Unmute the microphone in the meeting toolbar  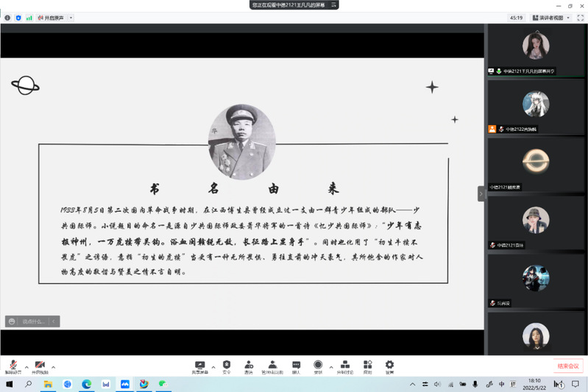tap(13, 366)
